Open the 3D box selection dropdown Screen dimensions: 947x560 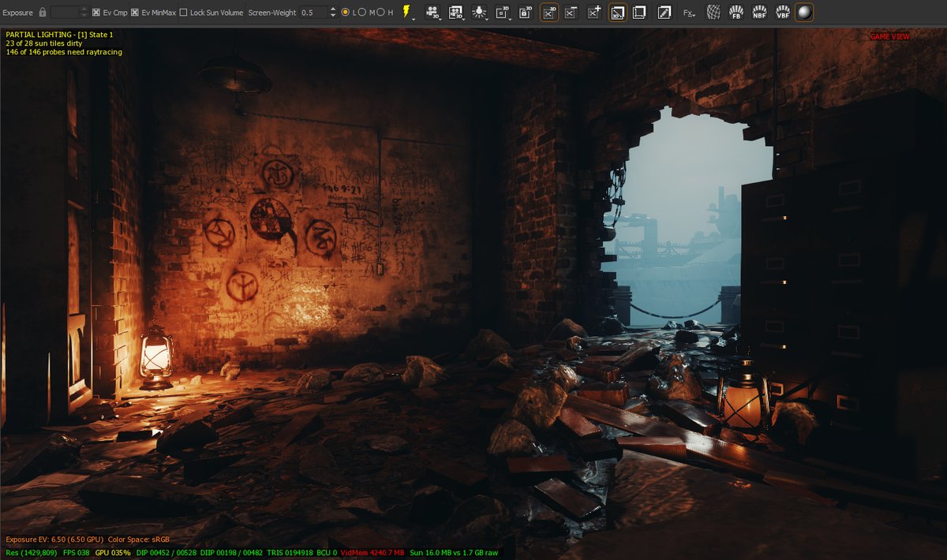[x=503, y=12]
